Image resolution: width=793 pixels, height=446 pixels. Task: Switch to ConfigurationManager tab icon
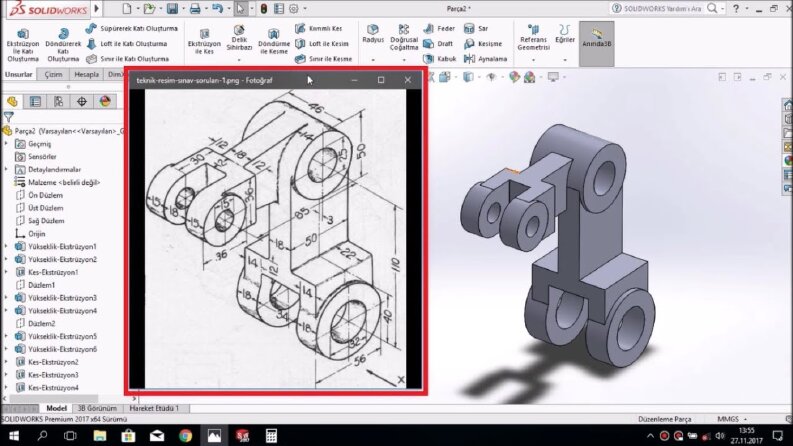[x=58, y=102]
